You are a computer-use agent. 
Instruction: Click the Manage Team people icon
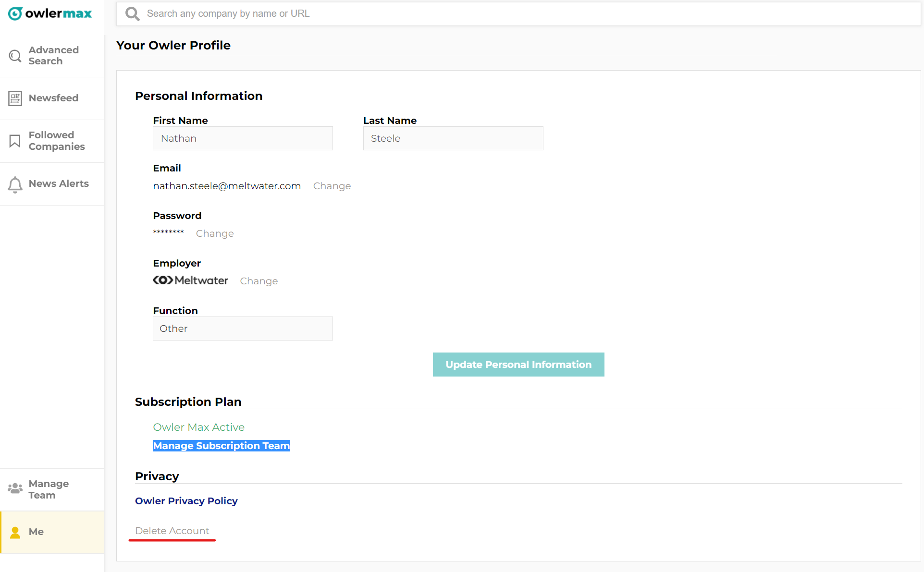click(x=15, y=489)
